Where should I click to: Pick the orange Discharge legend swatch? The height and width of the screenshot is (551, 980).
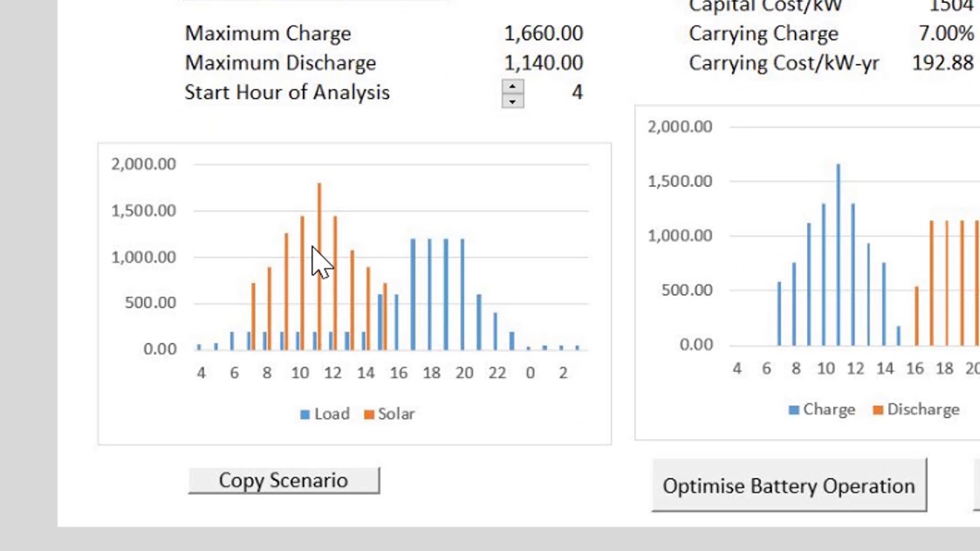[877, 410]
